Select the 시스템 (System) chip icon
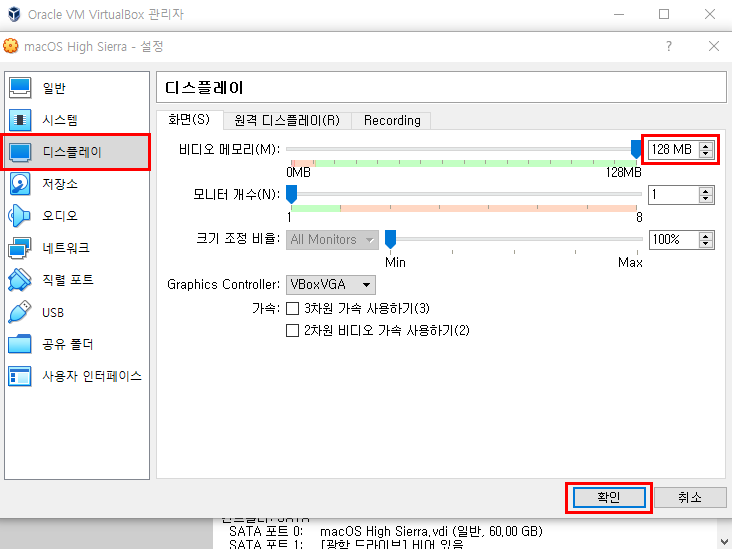 pos(20,120)
